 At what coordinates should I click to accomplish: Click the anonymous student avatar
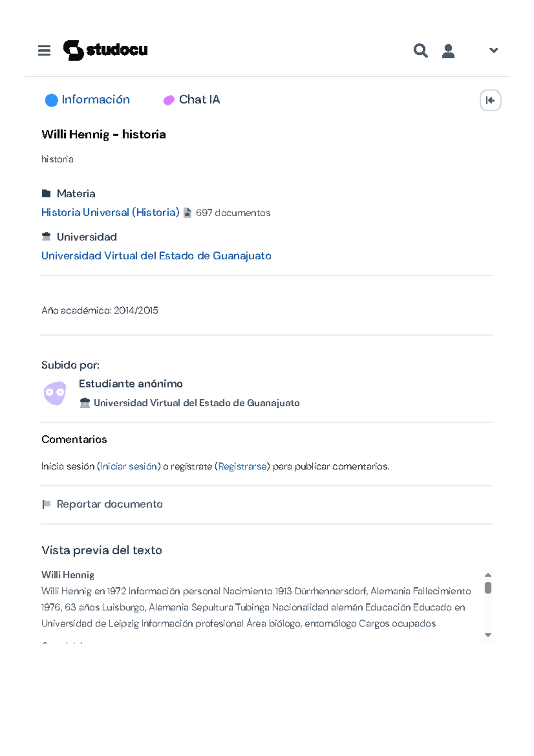coord(55,393)
